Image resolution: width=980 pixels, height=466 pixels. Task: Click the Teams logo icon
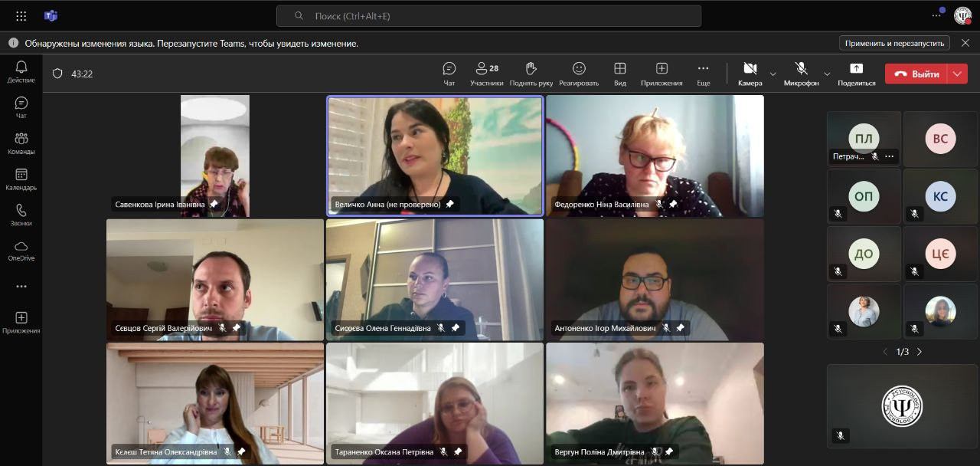click(51, 15)
